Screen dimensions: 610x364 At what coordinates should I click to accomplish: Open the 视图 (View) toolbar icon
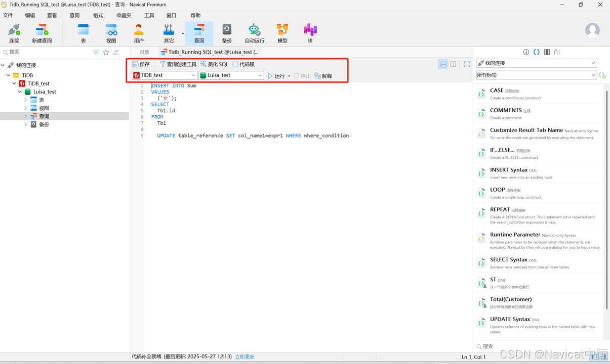click(111, 33)
